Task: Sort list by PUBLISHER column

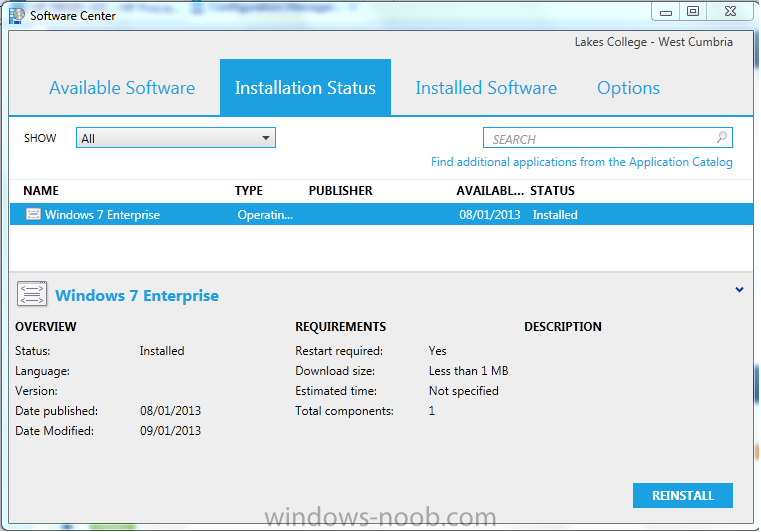Action: [341, 191]
